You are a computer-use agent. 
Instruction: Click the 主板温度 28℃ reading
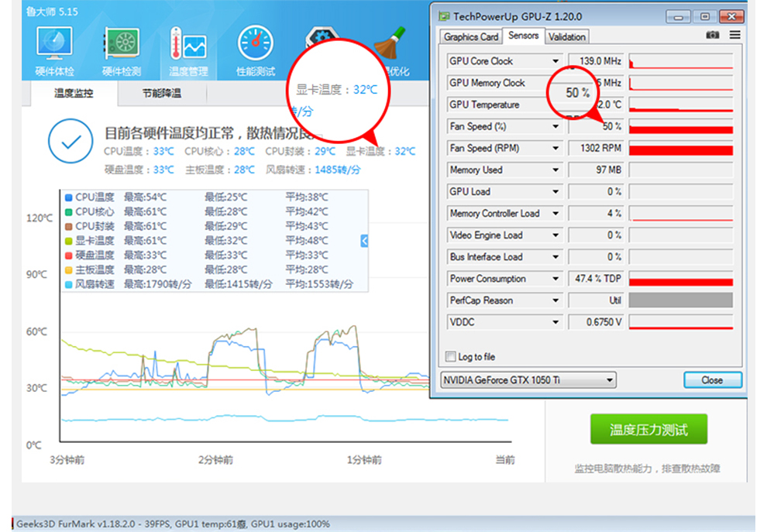219,170
